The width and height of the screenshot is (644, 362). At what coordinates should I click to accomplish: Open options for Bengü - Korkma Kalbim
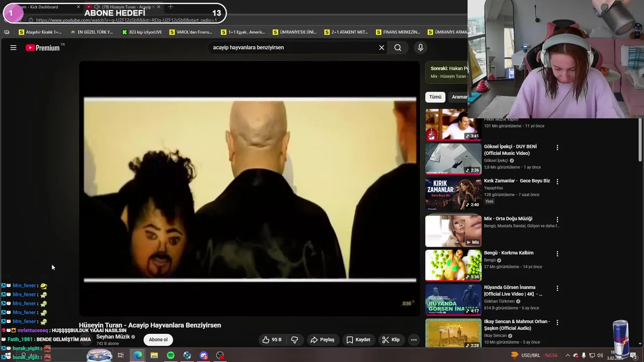tap(557, 254)
